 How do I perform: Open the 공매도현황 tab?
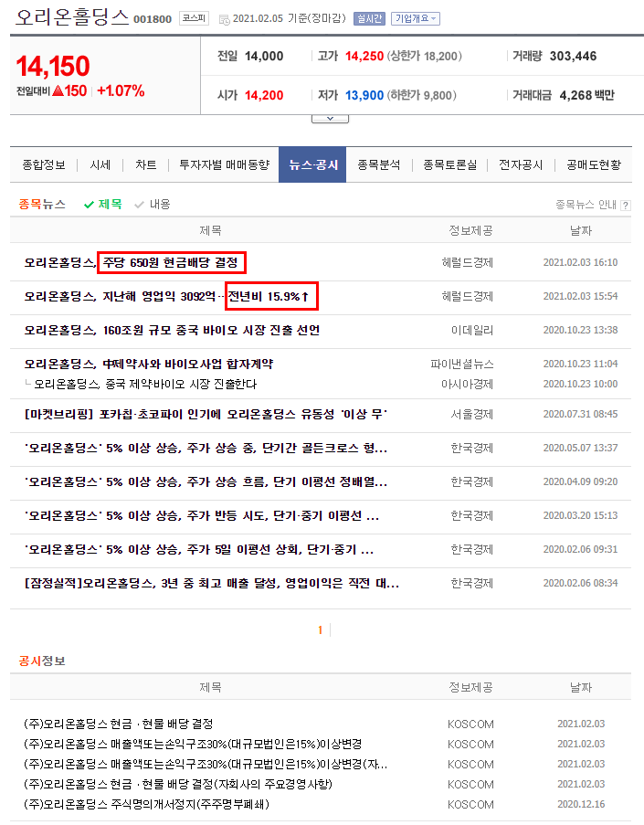tap(594, 165)
